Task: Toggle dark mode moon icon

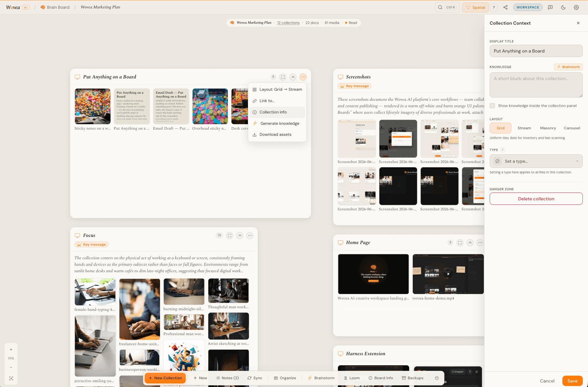Action: click(x=563, y=7)
